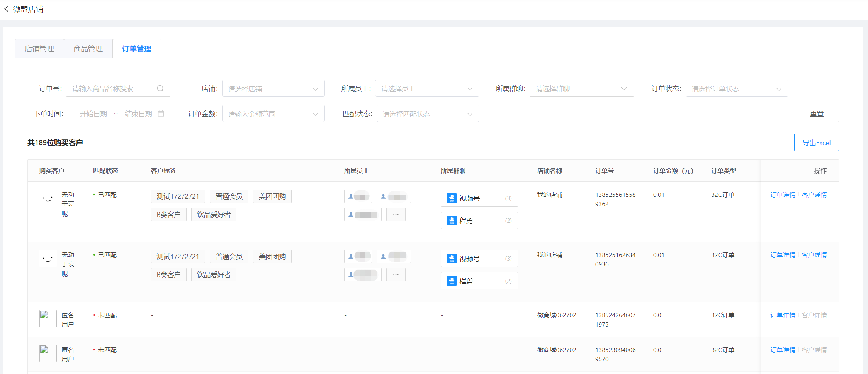Switch to 店铺管理 tab

39,49
